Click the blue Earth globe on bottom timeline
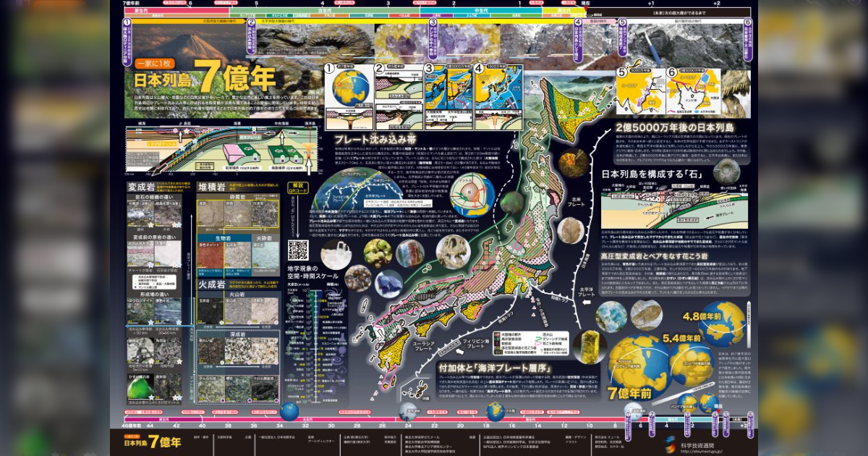 coord(289,411)
